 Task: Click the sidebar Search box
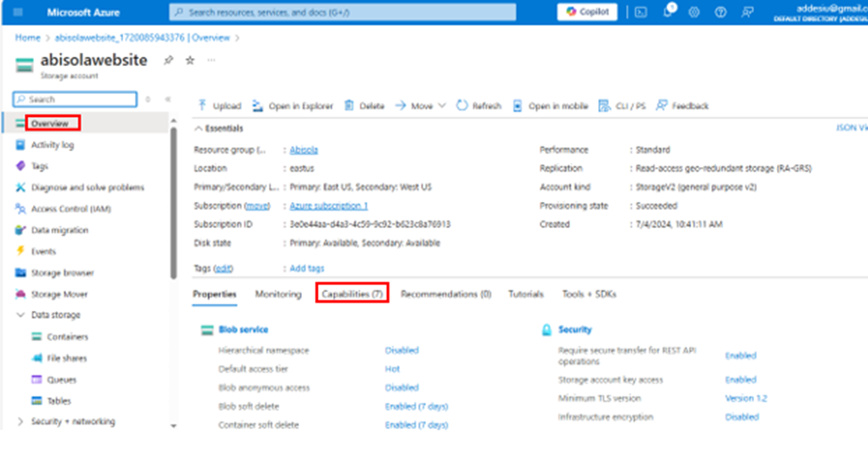pos(75,99)
